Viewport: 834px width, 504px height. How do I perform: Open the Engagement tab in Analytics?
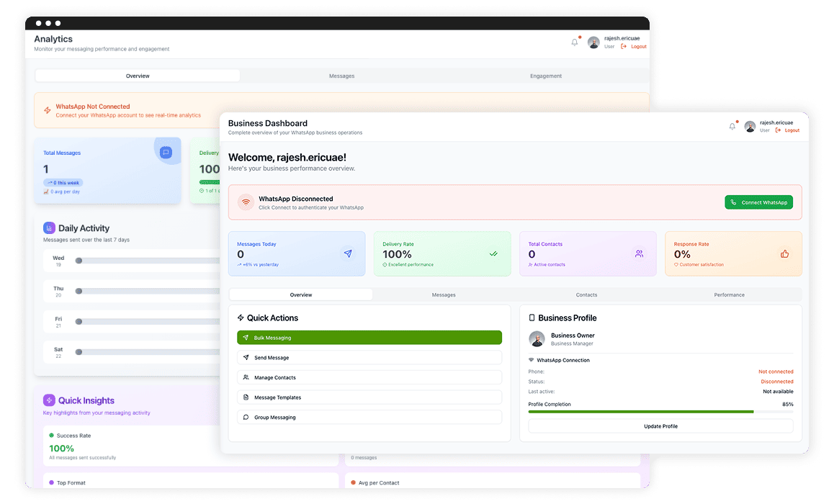click(545, 76)
